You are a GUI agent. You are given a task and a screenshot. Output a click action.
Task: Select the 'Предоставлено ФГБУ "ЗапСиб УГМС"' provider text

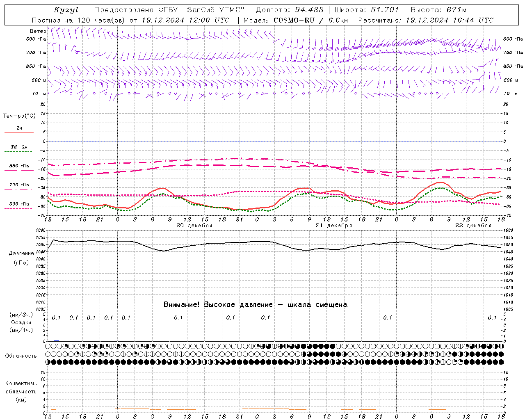[x=169, y=10]
